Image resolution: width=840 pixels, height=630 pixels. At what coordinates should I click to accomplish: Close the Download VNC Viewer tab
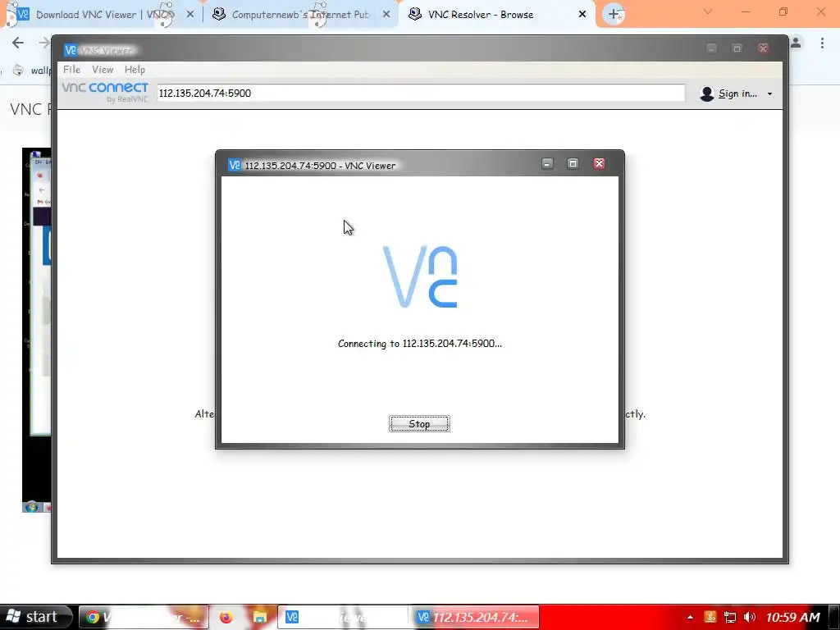(x=190, y=15)
